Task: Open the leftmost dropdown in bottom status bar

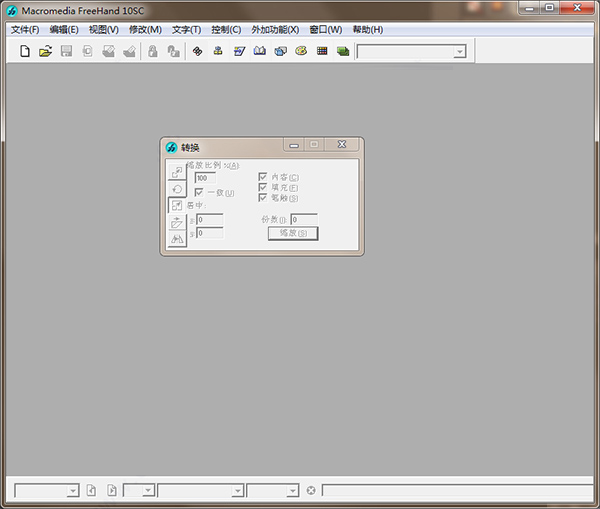Action: 73,491
